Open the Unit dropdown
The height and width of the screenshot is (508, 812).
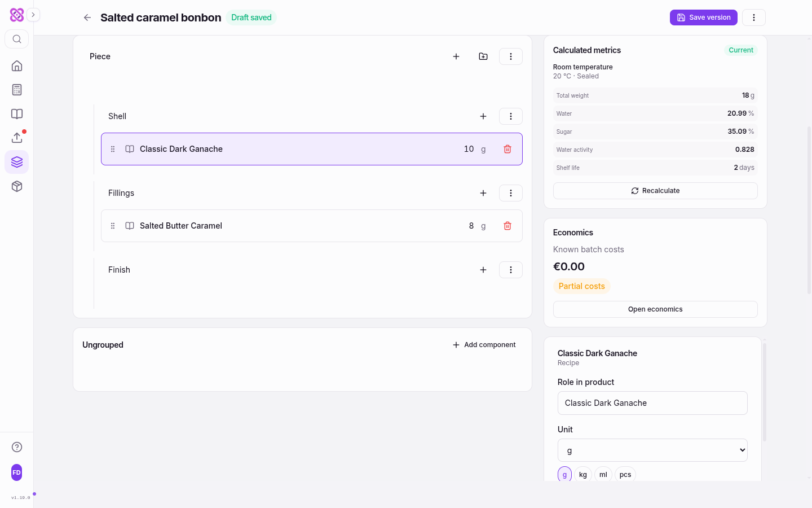tap(652, 450)
